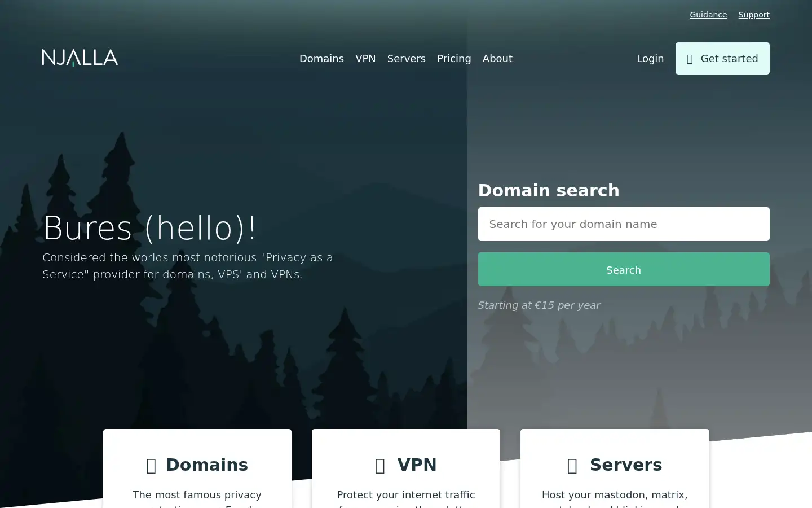Click the "Privacy as a Service" tagline paragraph
This screenshot has height=508, width=812.
[188, 266]
